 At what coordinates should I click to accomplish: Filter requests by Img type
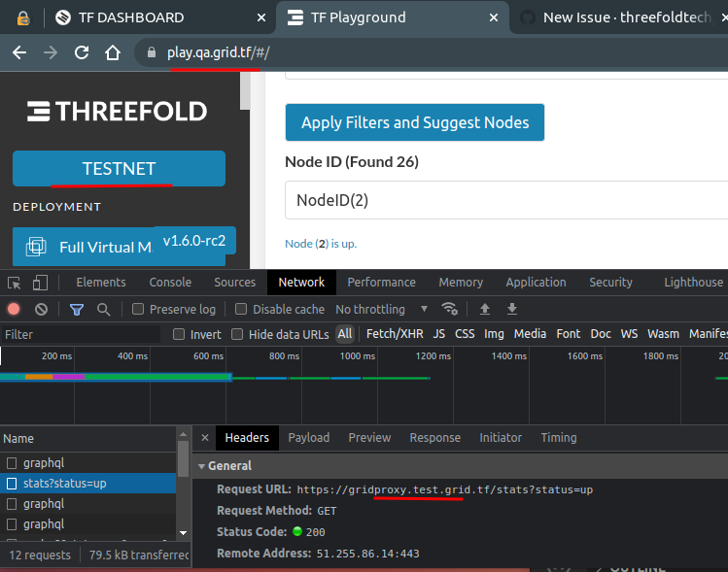494,334
